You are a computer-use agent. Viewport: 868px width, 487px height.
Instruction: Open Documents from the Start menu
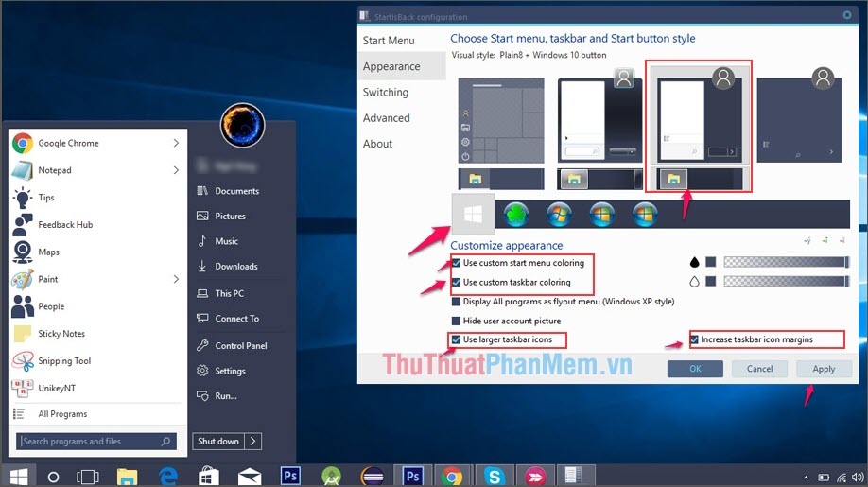(239, 191)
